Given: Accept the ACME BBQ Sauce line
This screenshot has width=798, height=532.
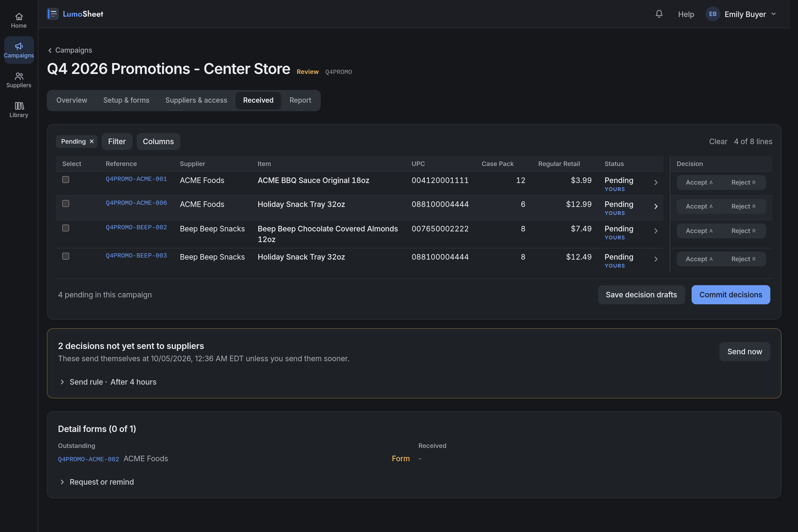Looking at the screenshot, I should (699, 182).
